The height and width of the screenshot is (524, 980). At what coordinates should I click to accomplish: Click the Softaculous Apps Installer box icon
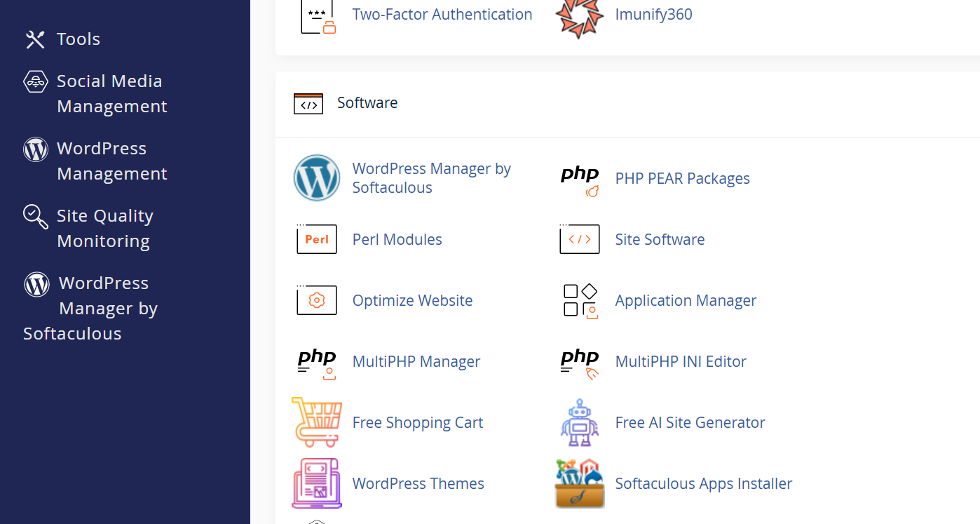[x=580, y=483]
